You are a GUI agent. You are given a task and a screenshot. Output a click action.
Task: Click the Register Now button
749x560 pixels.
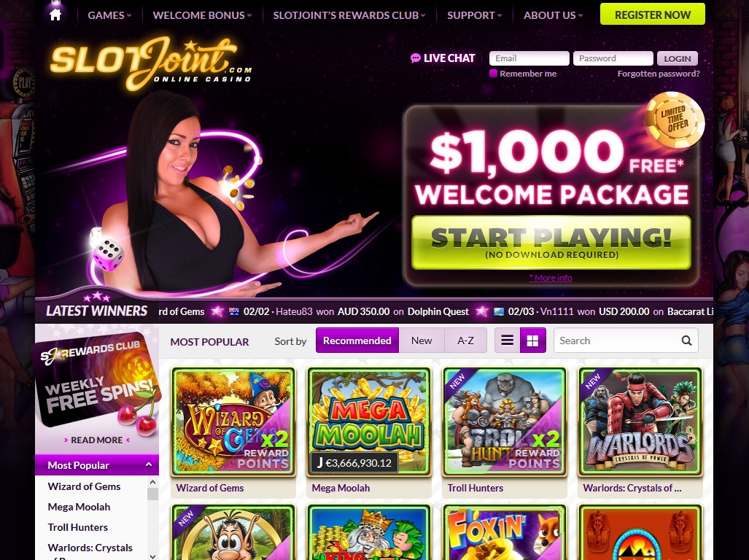tap(653, 15)
